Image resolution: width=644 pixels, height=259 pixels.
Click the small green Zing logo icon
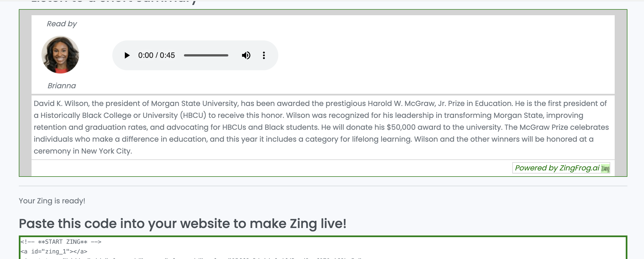pos(605,168)
